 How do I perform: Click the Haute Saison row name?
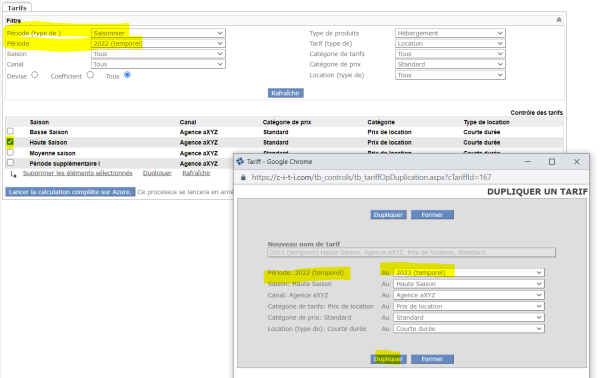click(48, 142)
